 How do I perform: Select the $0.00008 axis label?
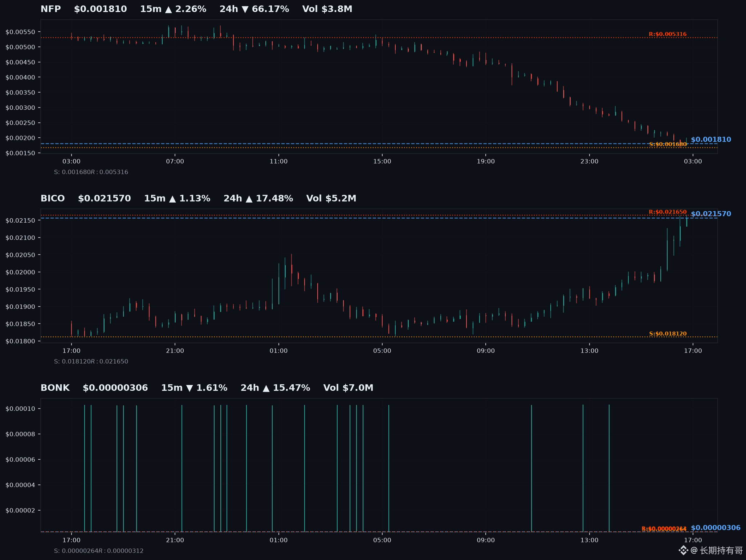tap(20, 434)
